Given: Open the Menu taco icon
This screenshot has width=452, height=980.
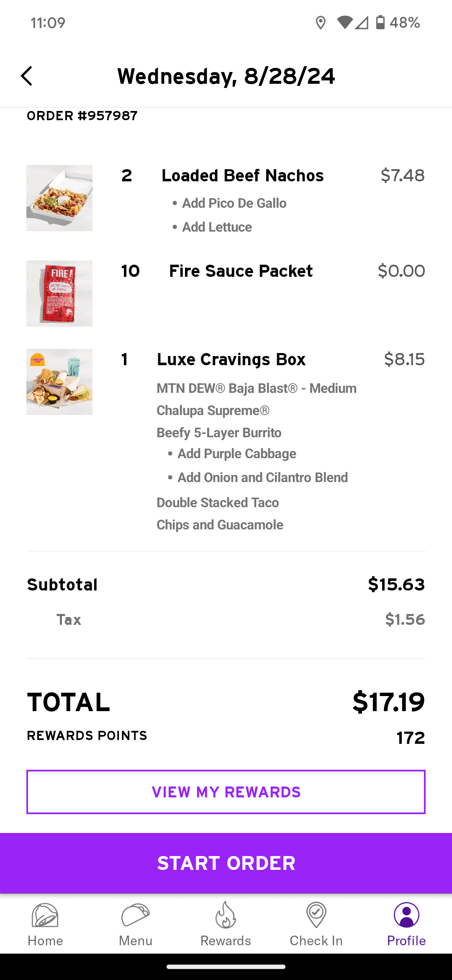Looking at the screenshot, I should 135,915.
